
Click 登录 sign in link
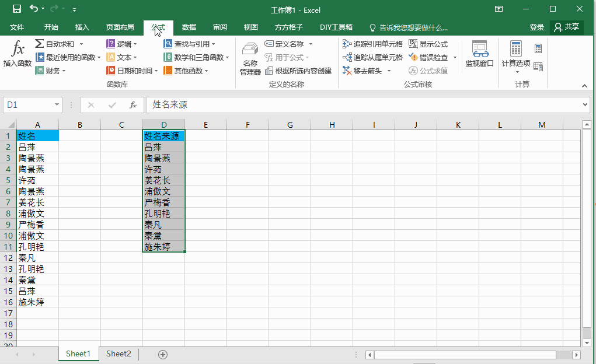pos(536,27)
